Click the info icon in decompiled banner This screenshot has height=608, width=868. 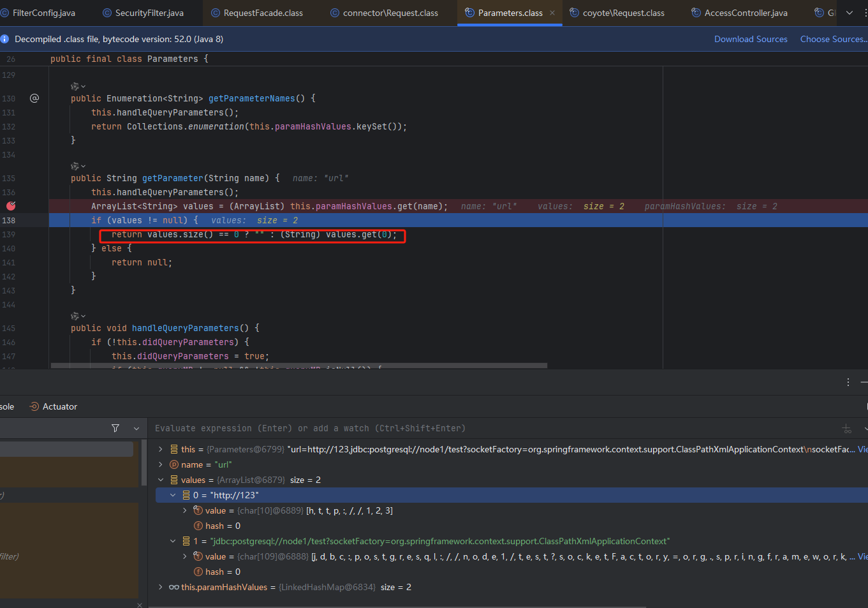(x=4, y=39)
